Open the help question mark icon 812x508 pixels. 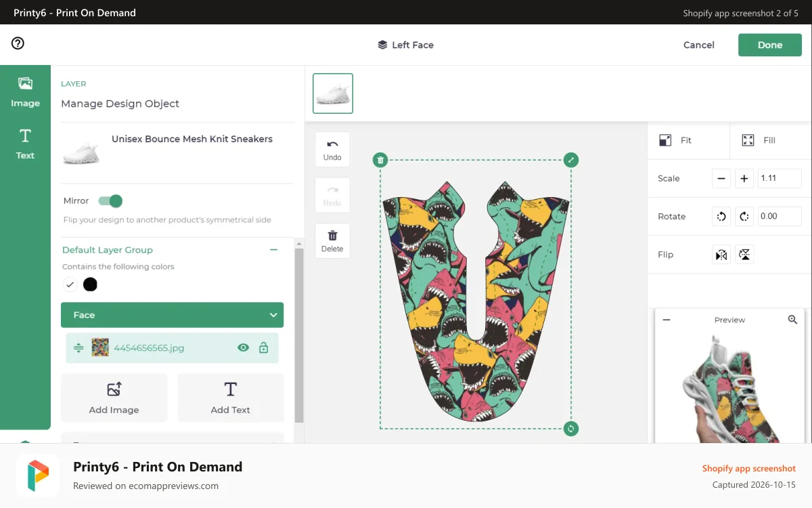(18, 43)
